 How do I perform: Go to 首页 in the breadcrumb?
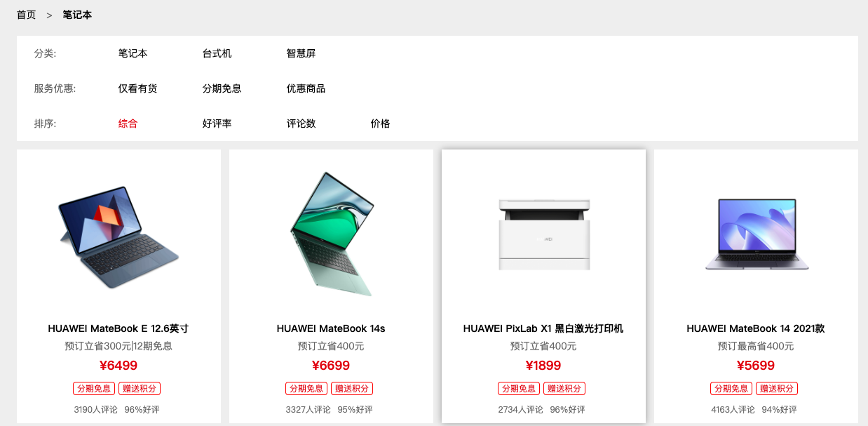click(26, 15)
